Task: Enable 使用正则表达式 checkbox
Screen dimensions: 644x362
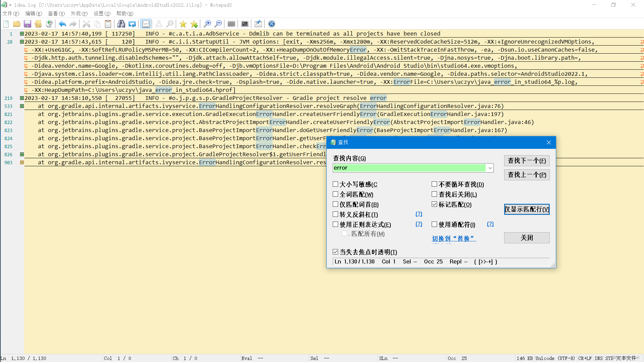Action: [335, 224]
